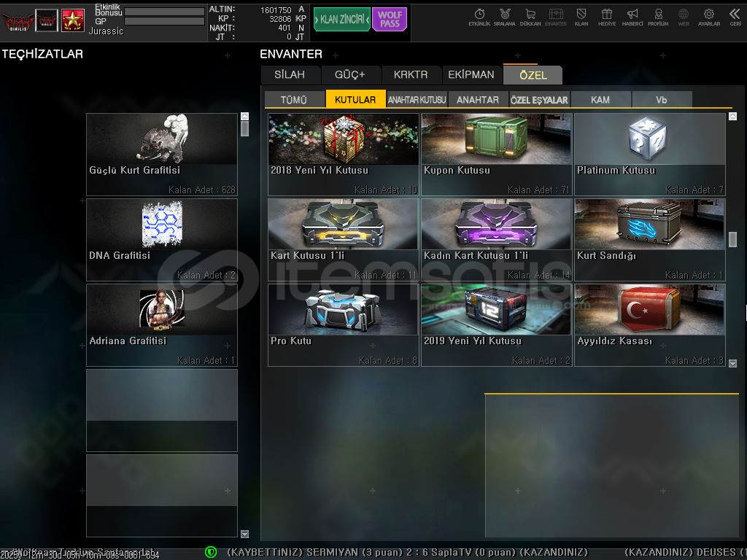The width and height of the screenshot is (747, 560).
Task: Select the Güçlü Kurt Grafitisi equipment
Action: tap(162, 155)
